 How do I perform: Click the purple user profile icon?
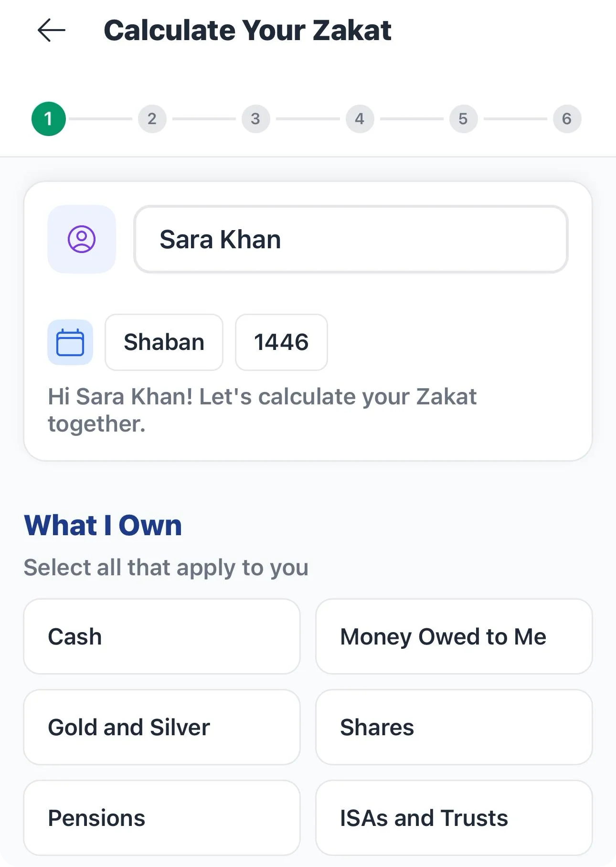coord(82,239)
